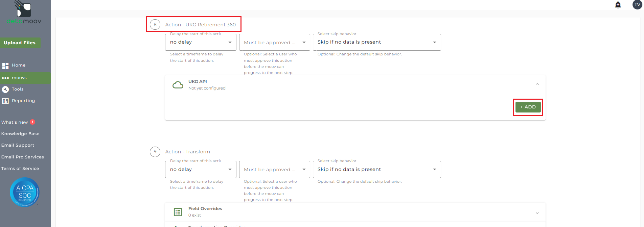Click the Field Overrides list icon
Screen dimensions: 644x227
[178, 212]
